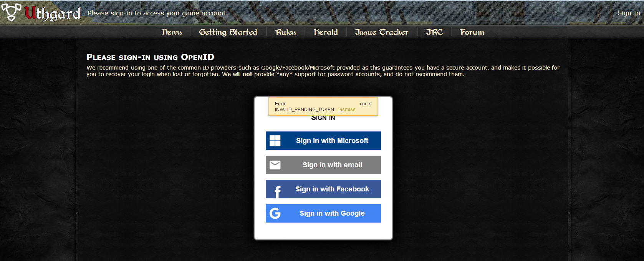Dismiss the INVALID_PENDING_TOKEN error message
Viewport: 644px width, 261px height.
(x=346, y=110)
